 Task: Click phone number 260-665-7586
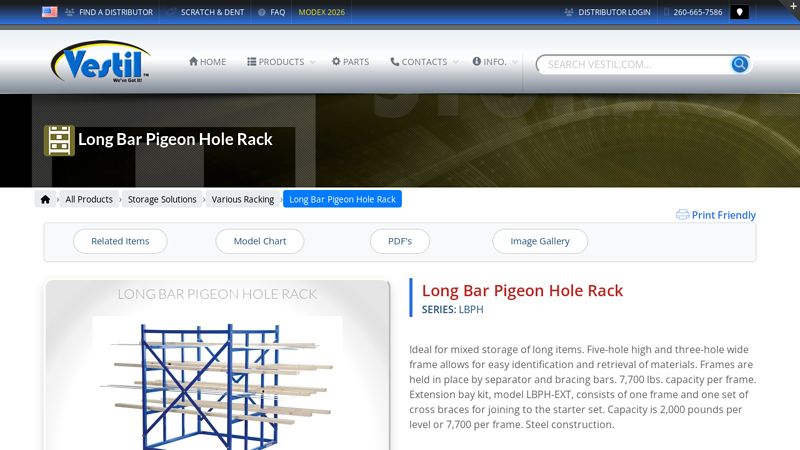click(697, 12)
